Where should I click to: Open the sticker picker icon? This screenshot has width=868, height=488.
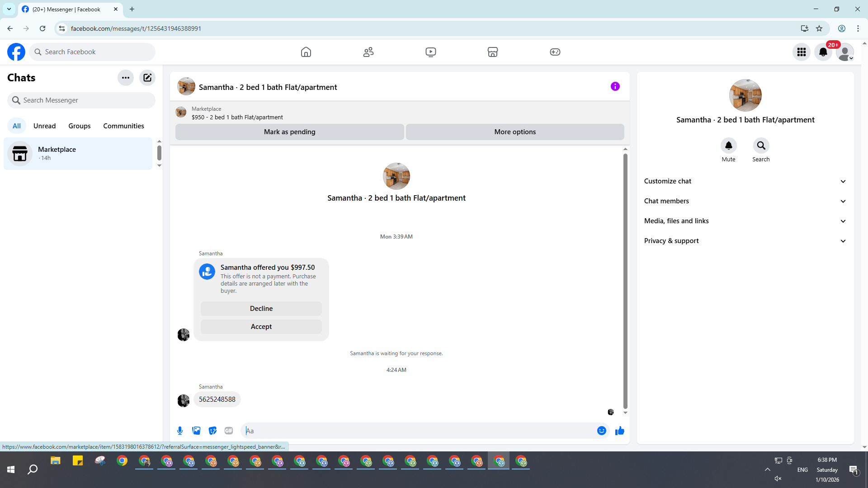tap(212, 431)
